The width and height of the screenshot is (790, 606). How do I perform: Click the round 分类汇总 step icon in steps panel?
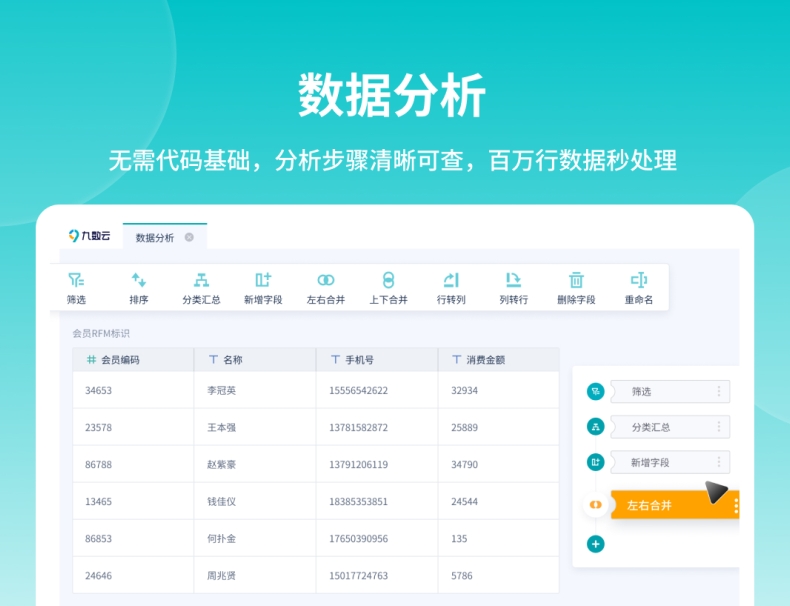596,427
